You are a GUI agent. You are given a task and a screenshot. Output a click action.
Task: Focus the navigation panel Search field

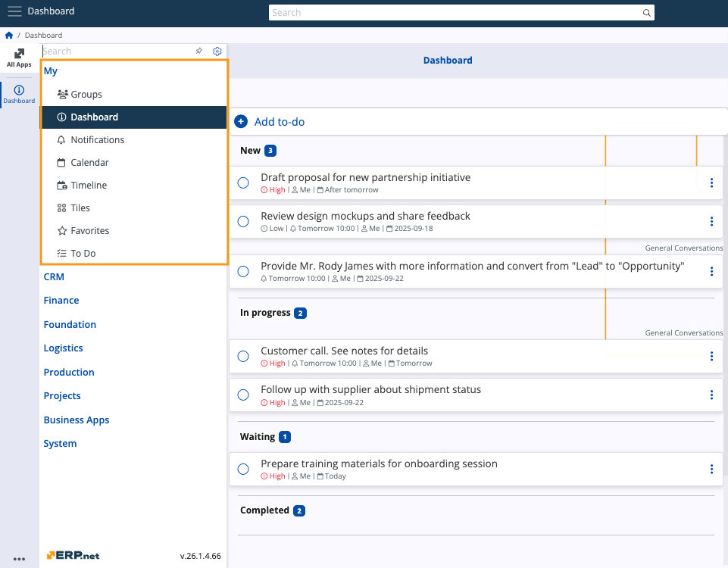(x=117, y=51)
